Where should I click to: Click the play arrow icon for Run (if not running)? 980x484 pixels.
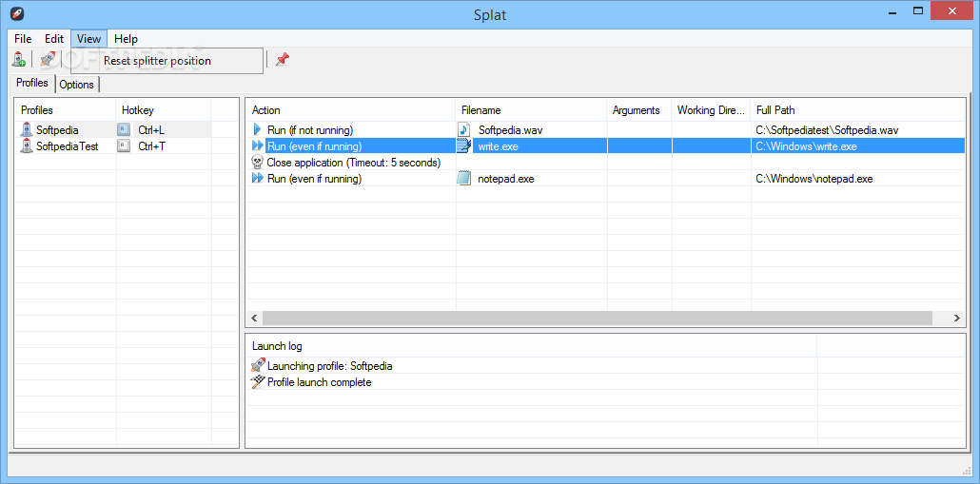click(258, 130)
